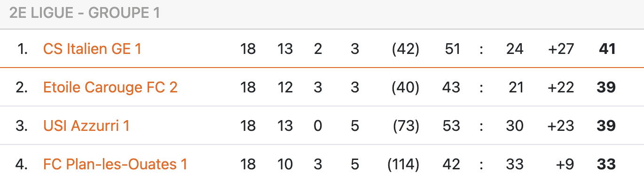Click the (73) fair-play value
The image size is (644, 182).
pos(406,126)
